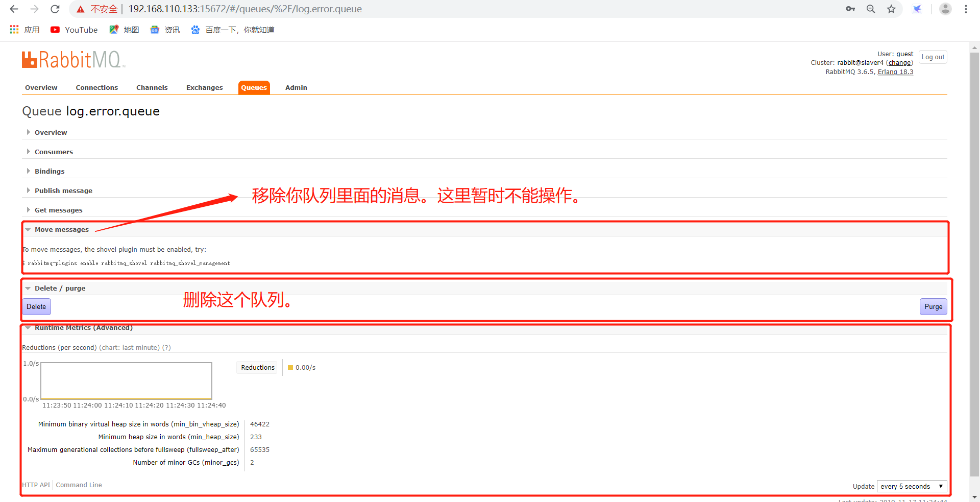The height and width of the screenshot is (502, 980).
Task: Click the Reductions legend label
Action: click(x=258, y=368)
